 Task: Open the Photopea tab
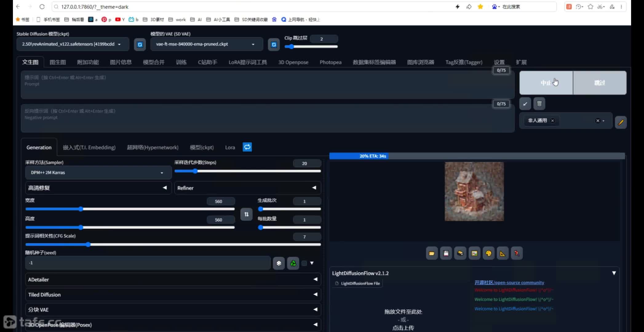[x=331, y=62]
